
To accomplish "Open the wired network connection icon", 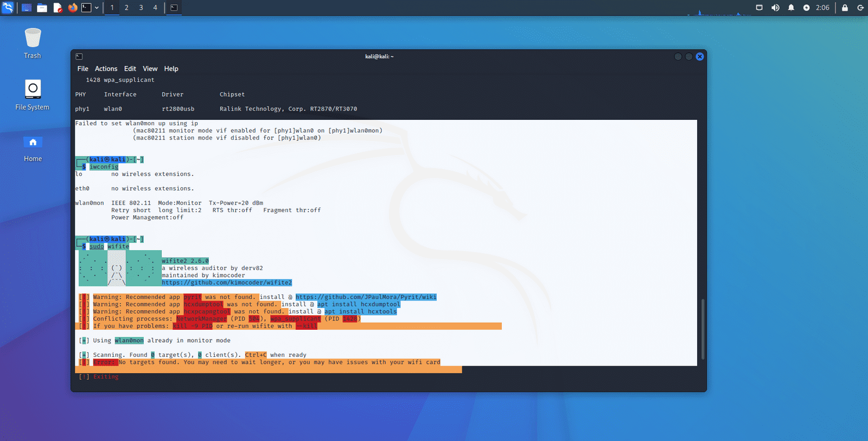I will coord(759,8).
